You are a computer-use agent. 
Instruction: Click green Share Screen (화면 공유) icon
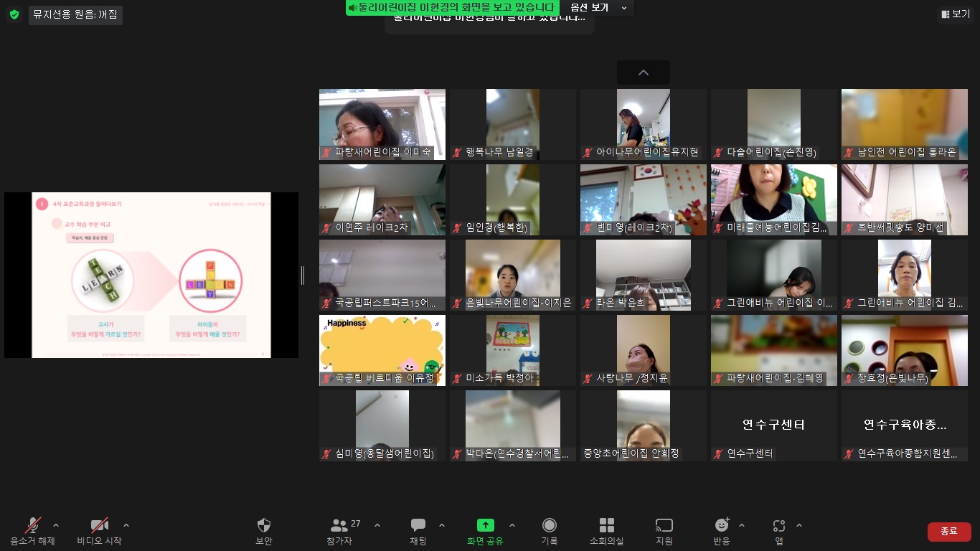[x=486, y=525]
